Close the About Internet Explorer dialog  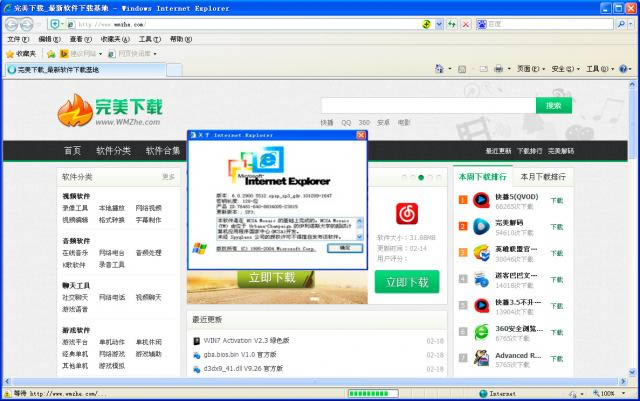(361, 135)
